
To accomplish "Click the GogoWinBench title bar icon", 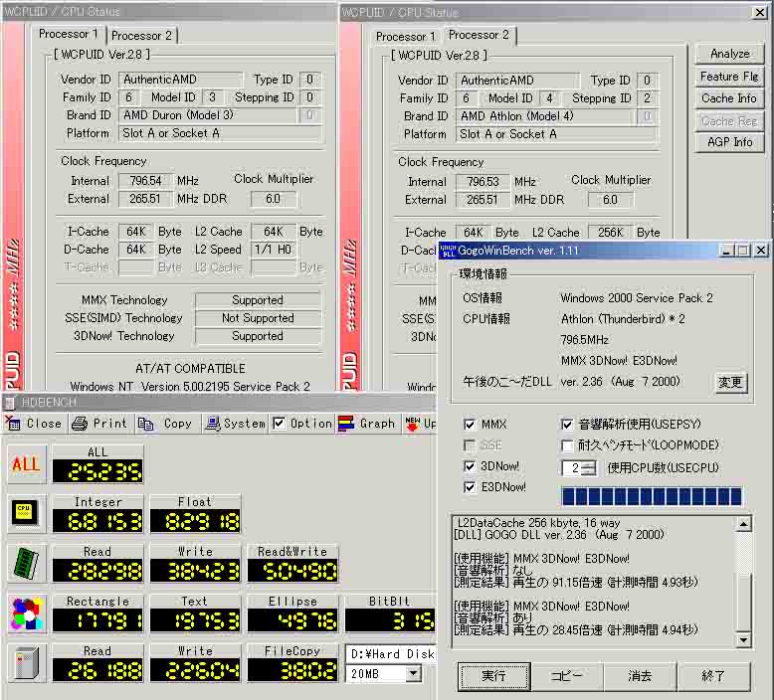I will tap(449, 251).
